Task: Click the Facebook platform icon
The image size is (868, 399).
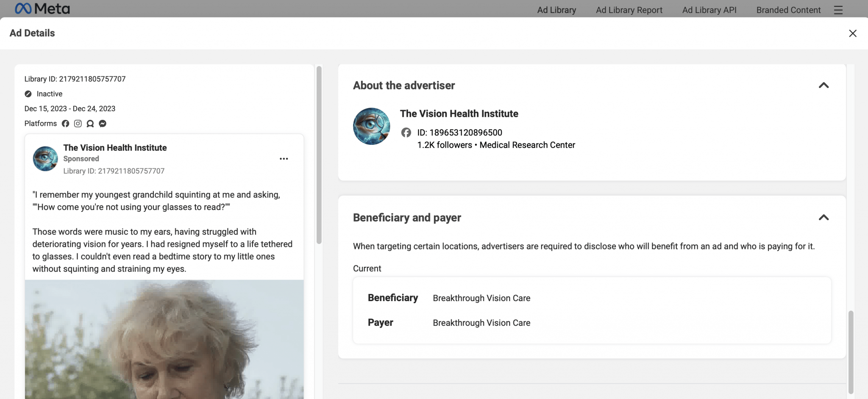Action: (65, 124)
